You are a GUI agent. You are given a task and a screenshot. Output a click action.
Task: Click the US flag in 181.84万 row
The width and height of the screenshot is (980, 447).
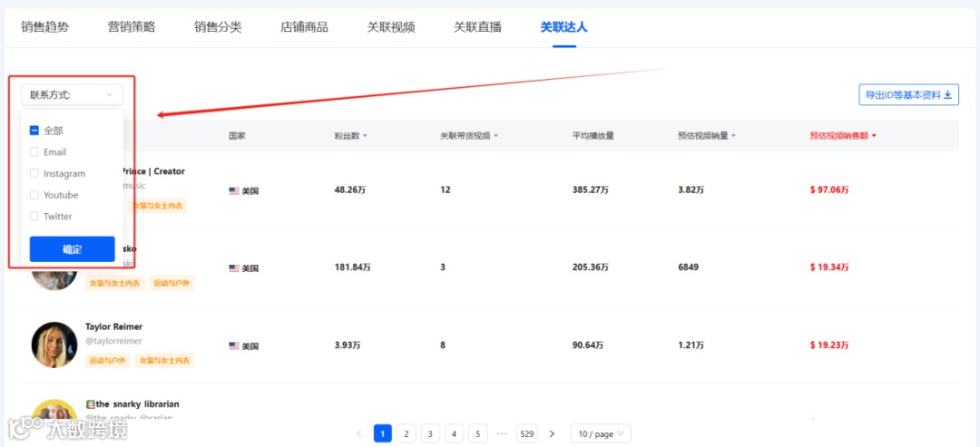pos(234,268)
